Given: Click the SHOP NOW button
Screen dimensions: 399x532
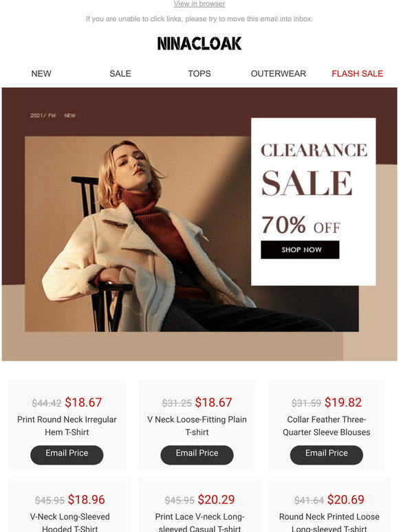Looking at the screenshot, I should 300,250.
